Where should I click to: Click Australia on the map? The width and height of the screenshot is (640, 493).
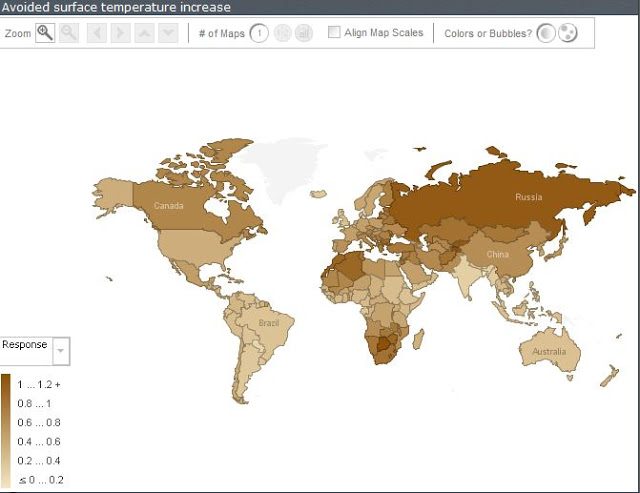tap(549, 351)
